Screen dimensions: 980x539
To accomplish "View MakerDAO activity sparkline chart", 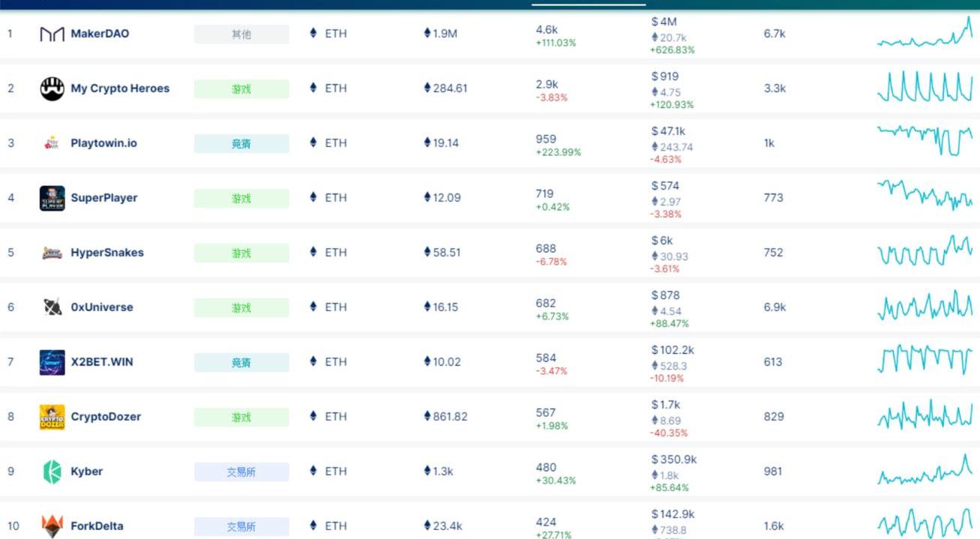I will (925, 32).
